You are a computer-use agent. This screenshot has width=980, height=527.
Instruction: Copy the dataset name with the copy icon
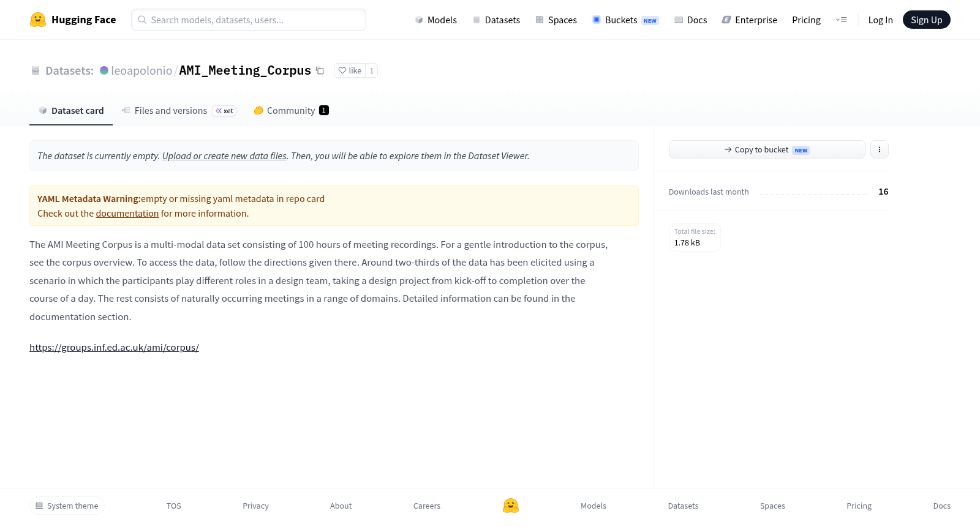point(320,70)
